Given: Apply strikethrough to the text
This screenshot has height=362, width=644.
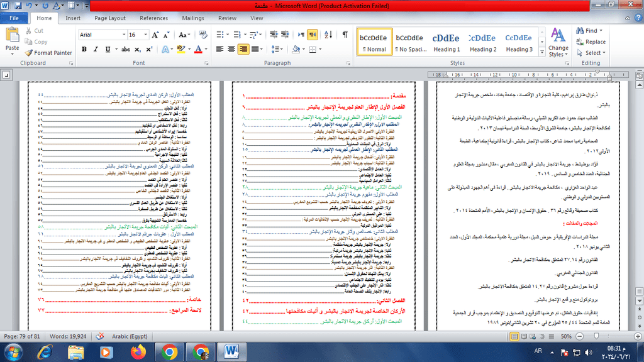Looking at the screenshot, I should click(x=126, y=49).
